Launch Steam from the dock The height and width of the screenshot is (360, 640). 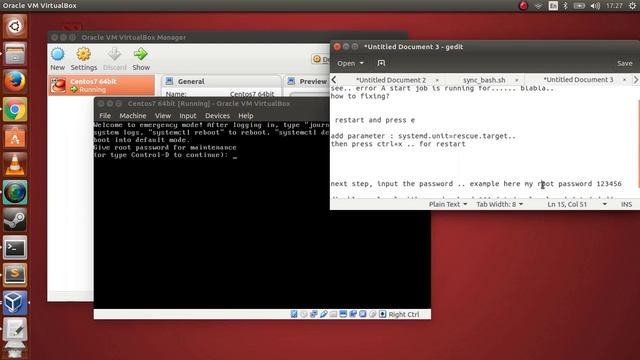15,220
